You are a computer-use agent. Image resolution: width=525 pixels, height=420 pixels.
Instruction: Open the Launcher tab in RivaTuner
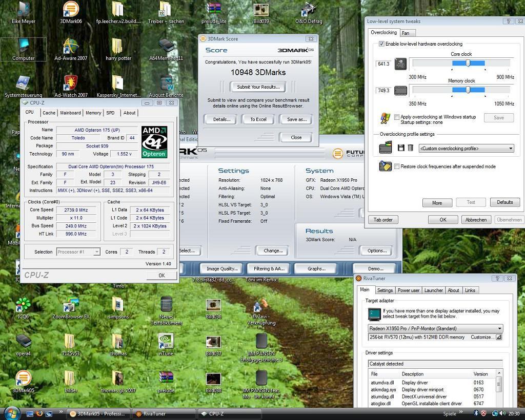pos(434,290)
